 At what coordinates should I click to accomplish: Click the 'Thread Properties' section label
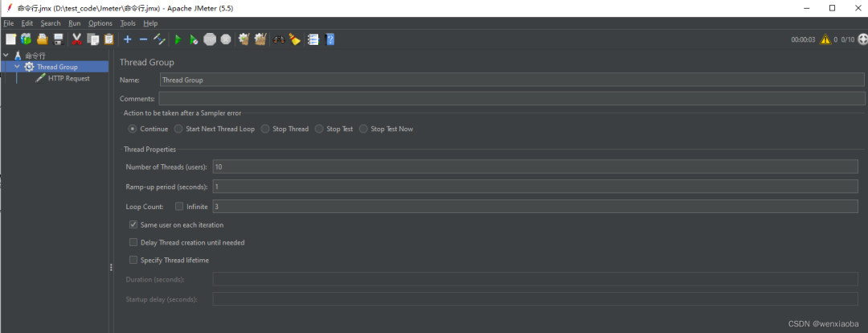coord(150,149)
